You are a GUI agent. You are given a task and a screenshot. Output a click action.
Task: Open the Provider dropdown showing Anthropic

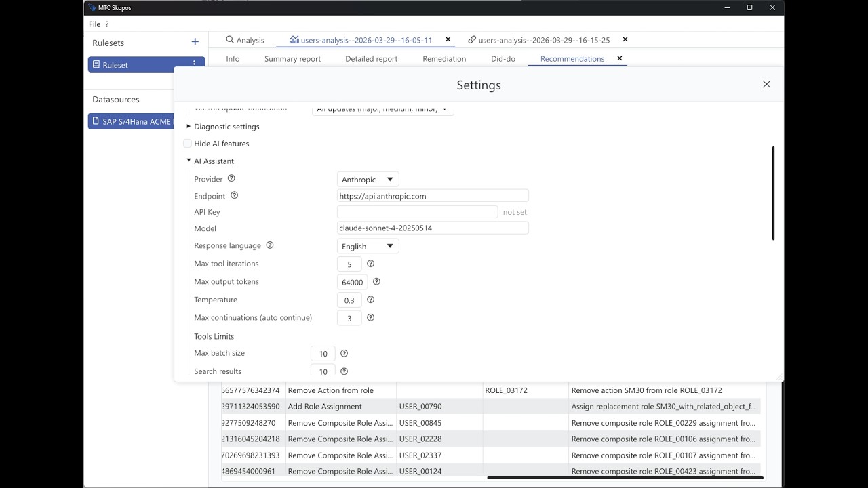point(368,180)
